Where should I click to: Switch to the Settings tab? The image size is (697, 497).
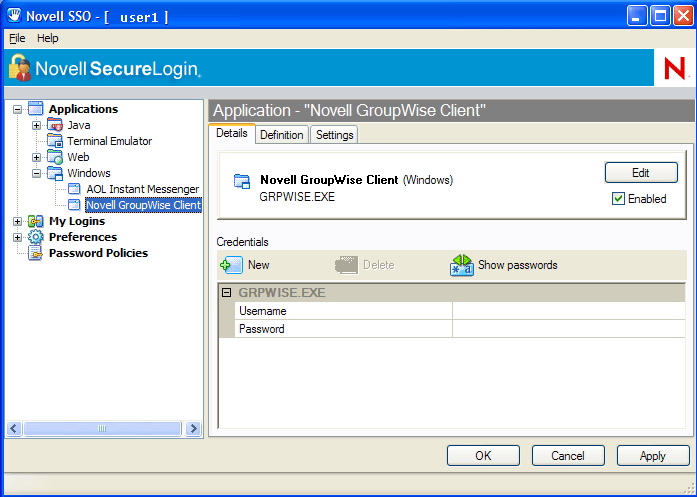[335, 135]
